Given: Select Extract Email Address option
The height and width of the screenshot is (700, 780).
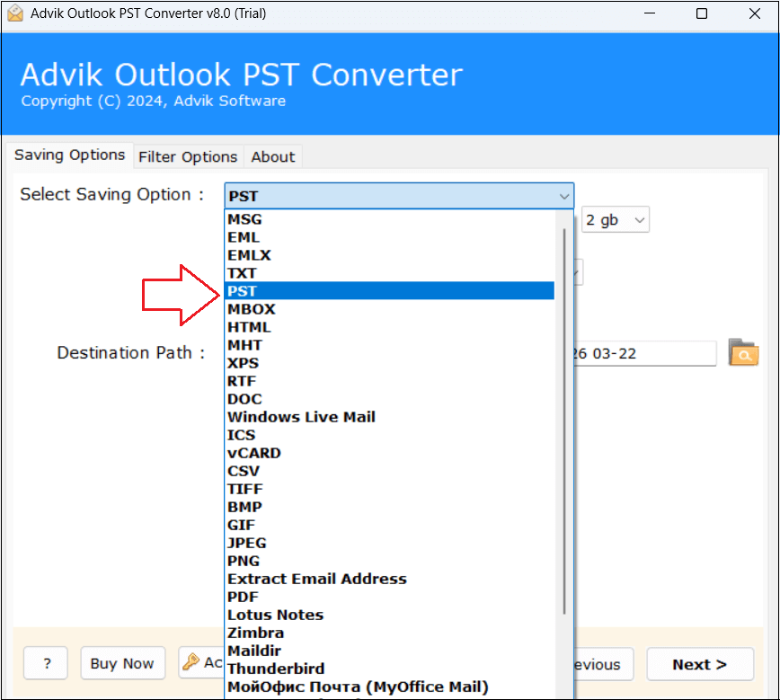Looking at the screenshot, I should [x=316, y=579].
